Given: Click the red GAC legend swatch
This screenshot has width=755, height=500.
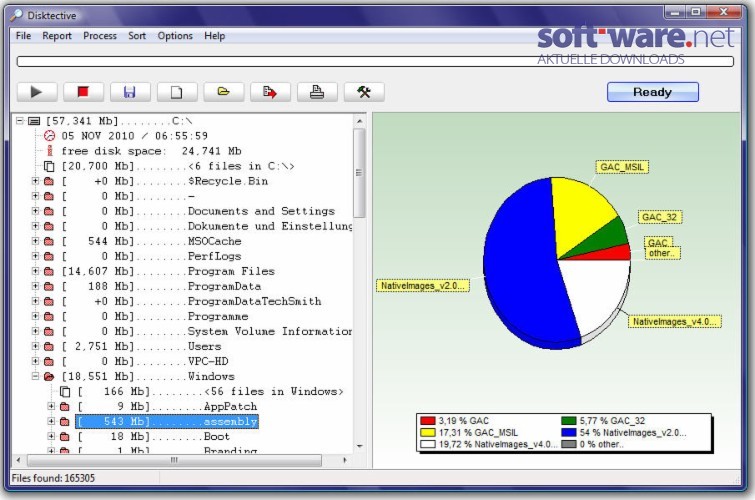Looking at the screenshot, I should (427, 421).
